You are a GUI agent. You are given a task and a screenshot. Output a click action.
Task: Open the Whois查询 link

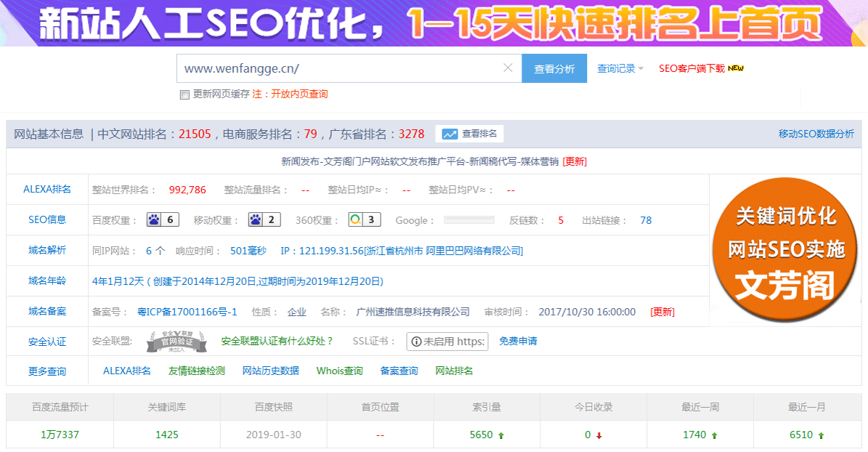339,371
